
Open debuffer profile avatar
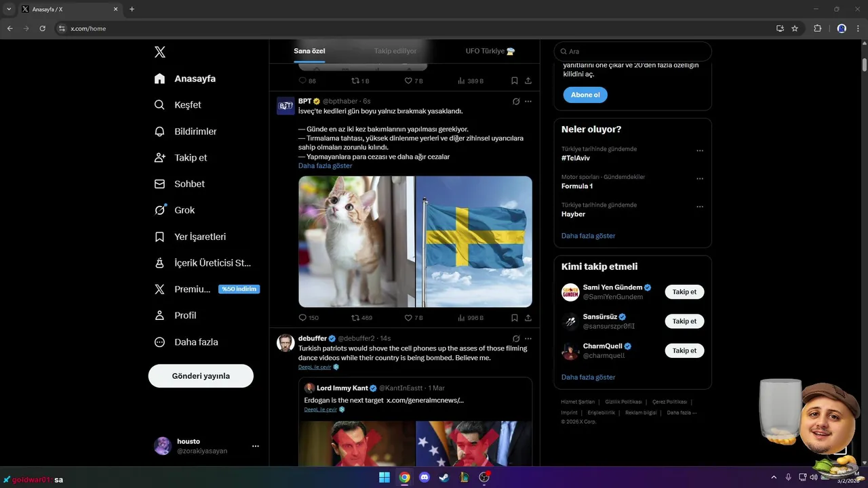click(285, 343)
